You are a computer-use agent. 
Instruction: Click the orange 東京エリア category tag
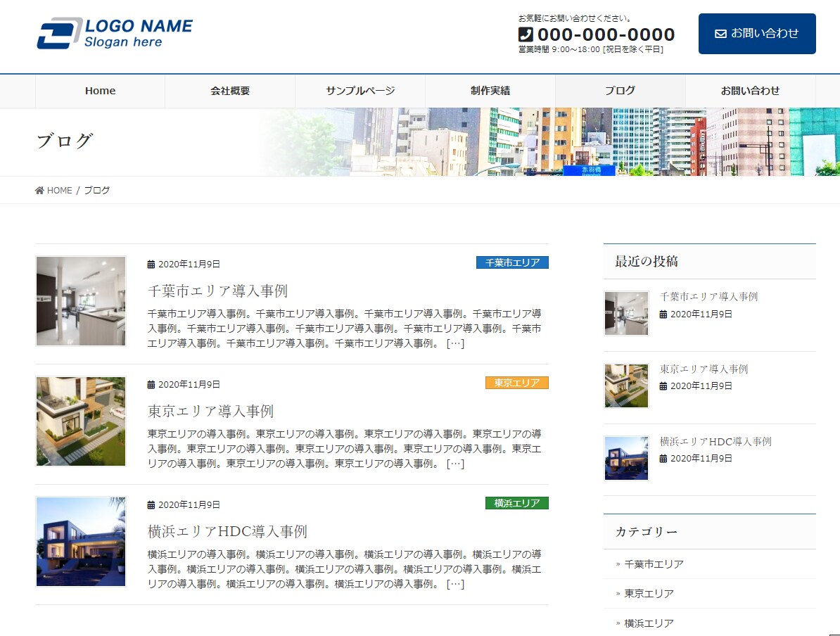pyautogui.click(x=517, y=383)
